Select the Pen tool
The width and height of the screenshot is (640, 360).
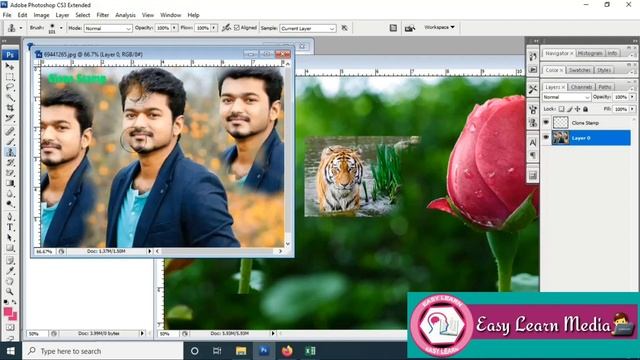pos(10,217)
